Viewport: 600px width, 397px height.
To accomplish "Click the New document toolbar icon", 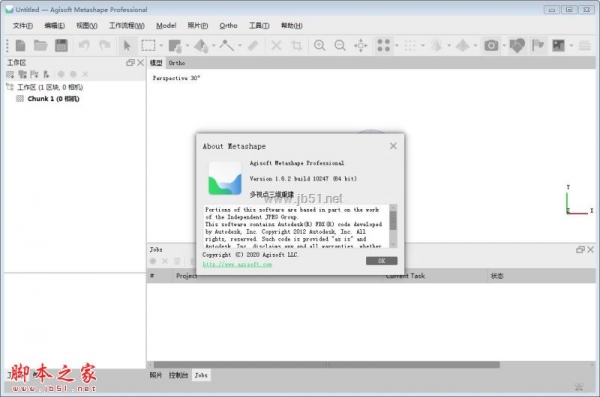I will [20, 46].
